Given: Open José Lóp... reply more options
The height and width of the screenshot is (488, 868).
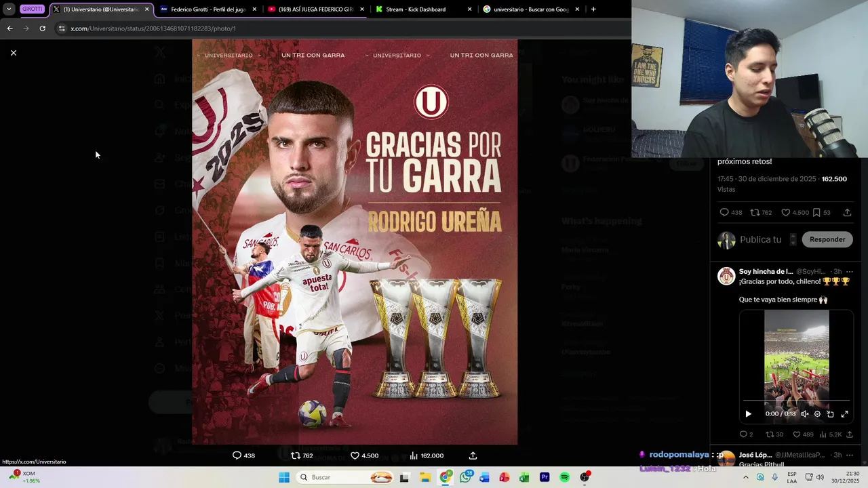Looking at the screenshot, I should pyautogui.click(x=849, y=455).
